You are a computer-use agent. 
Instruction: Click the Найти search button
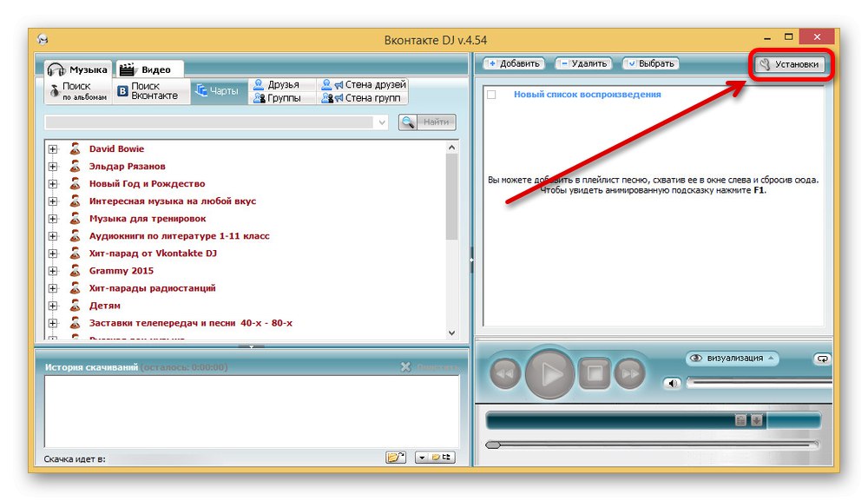tap(427, 122)
